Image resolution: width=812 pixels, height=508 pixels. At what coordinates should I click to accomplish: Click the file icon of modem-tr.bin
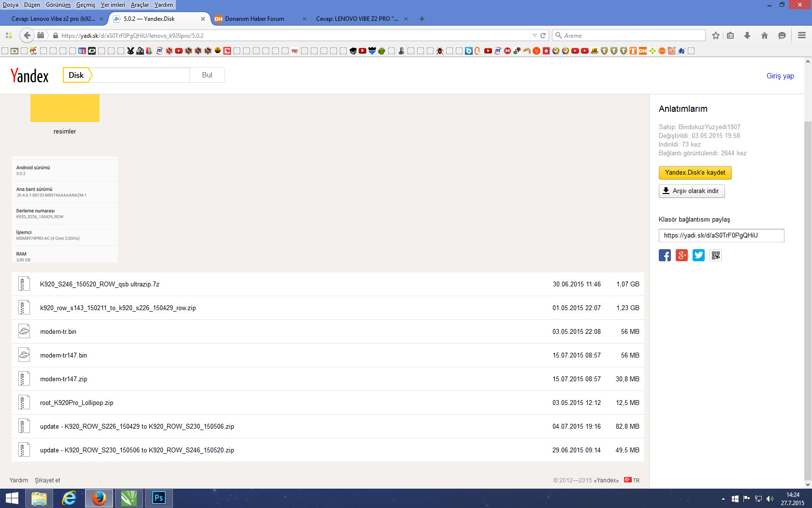coord(24,331)
